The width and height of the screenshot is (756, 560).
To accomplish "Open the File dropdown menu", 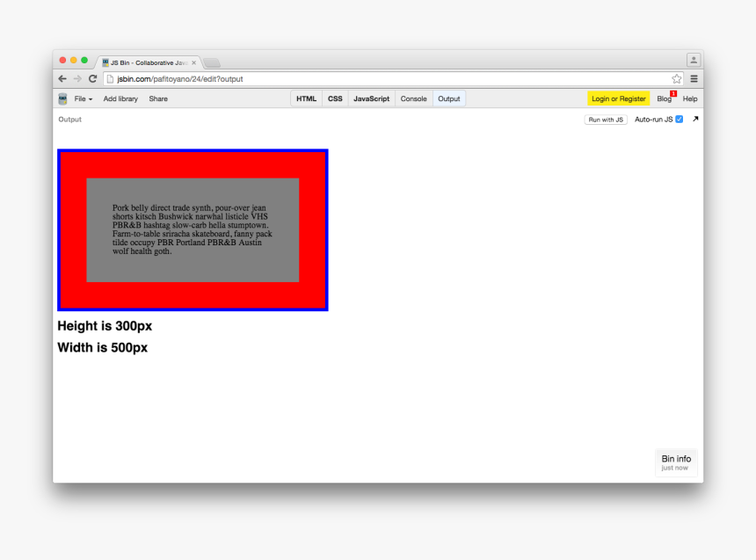I will point(83,98).
